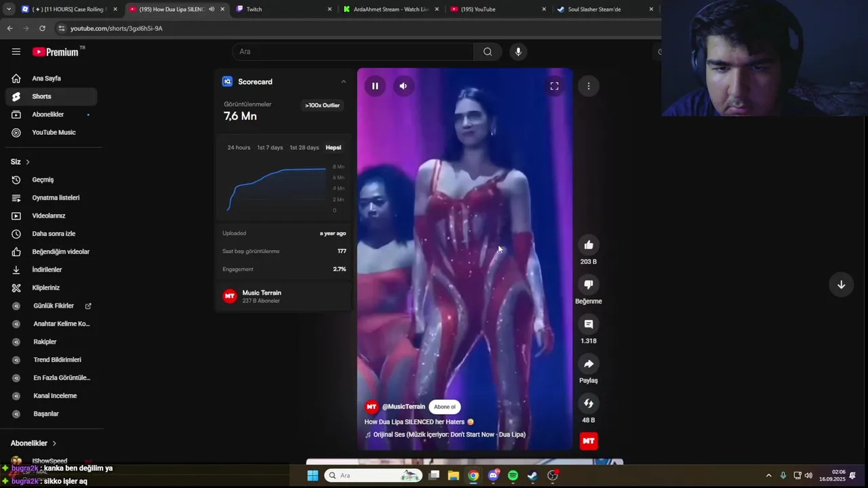Open Orijinal Ses Don't Start Now link
Screen dimensions: 868x488
click(x=449, y=434)
